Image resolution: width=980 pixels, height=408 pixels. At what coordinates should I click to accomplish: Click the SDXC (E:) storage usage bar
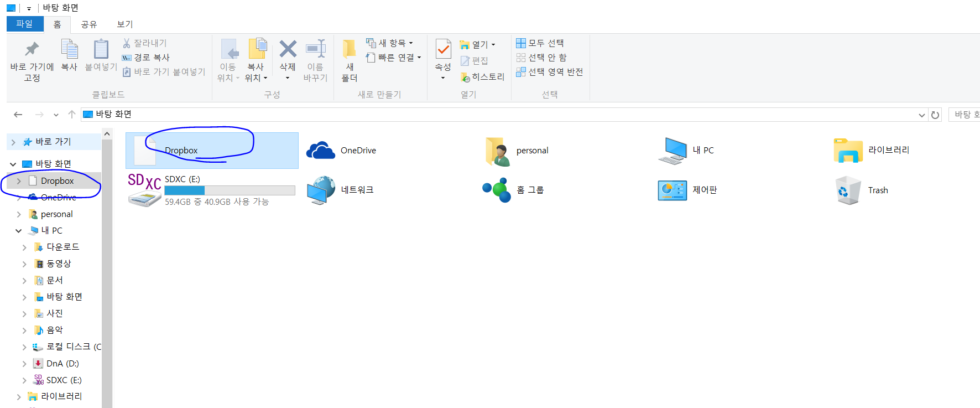click(x=230, y=190)
